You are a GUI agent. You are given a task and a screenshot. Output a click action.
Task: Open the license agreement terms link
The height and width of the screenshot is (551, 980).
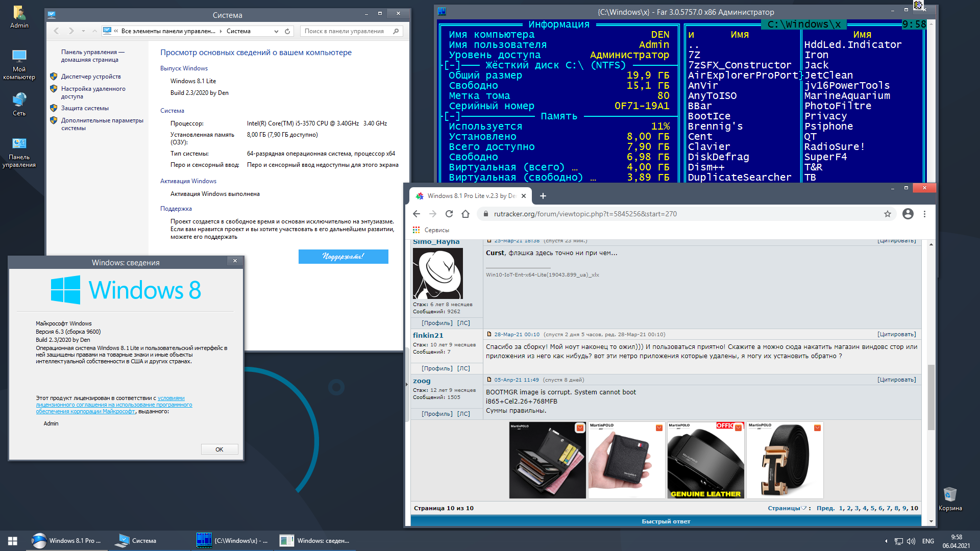click(x=114, y=405)
